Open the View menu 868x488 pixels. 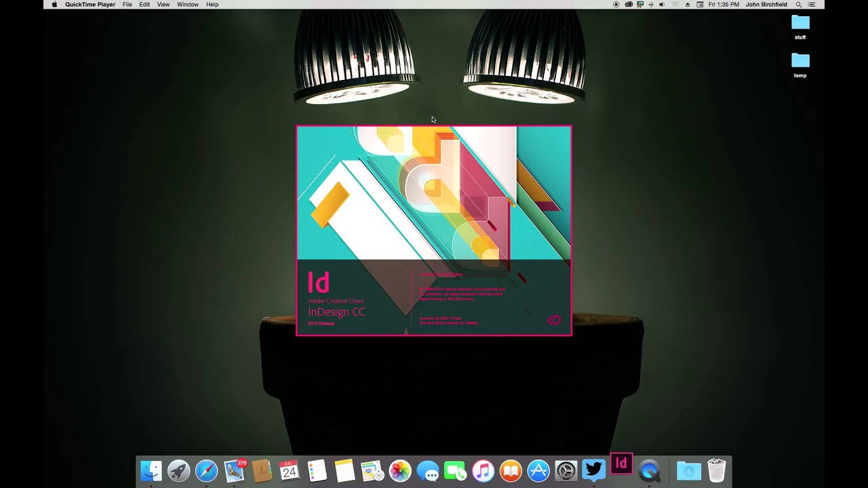point(163,4)
